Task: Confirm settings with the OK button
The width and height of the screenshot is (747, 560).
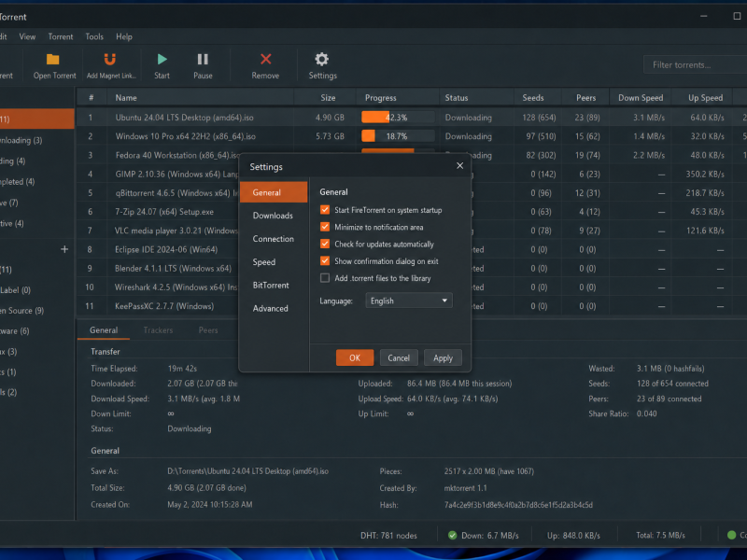Action: (x=355, y=358)
